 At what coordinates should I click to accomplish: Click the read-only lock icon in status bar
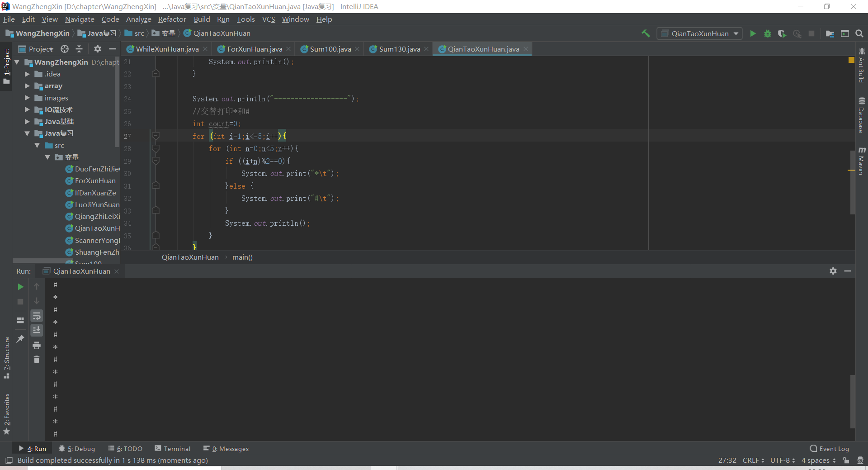(846, 461)
